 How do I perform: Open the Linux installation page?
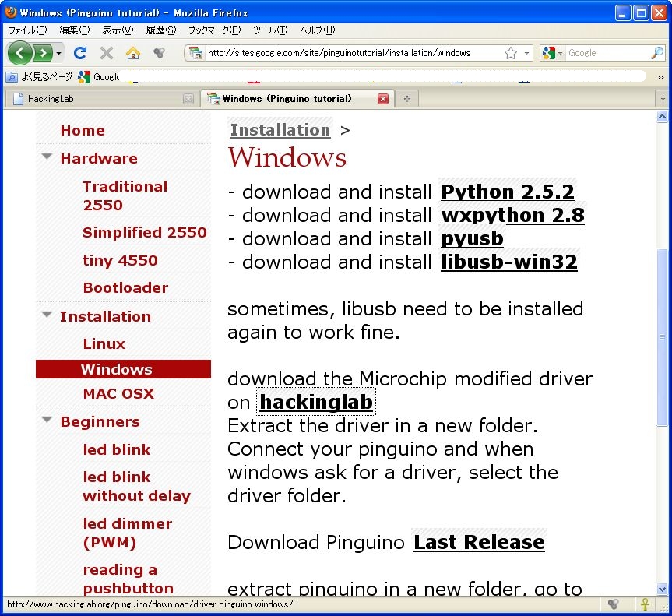pyautogui.click(x=104, y=343)
